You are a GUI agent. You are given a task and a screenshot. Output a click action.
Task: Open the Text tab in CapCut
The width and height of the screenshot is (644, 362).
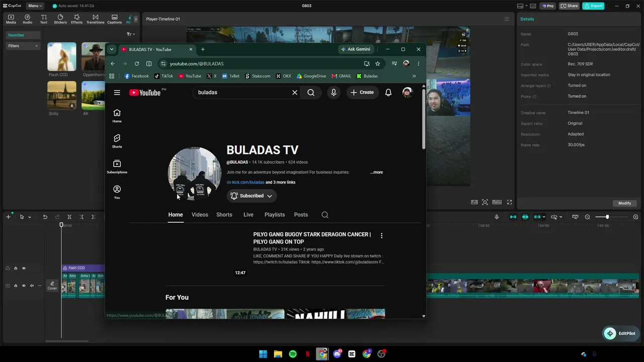44,19
